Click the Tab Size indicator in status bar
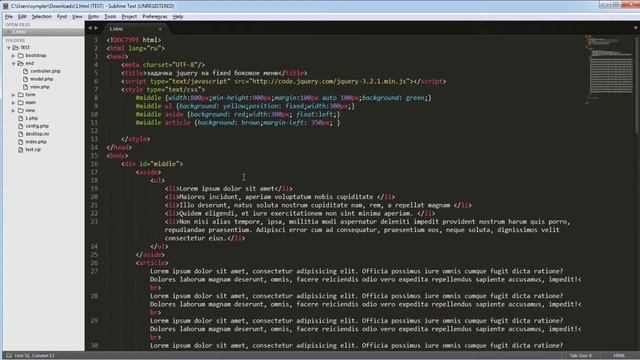Image resolution: width=640 pixels, height=360 pixels. [580, 356]
